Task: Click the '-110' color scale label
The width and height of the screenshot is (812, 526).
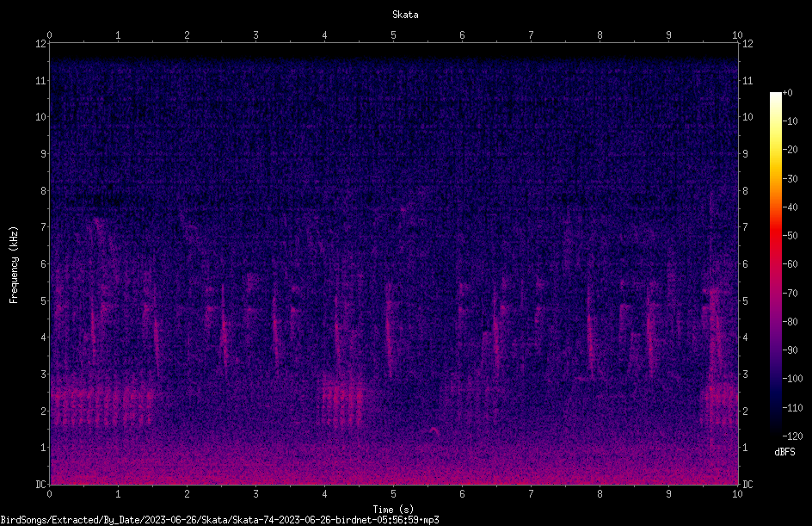Action: [793, 408]
